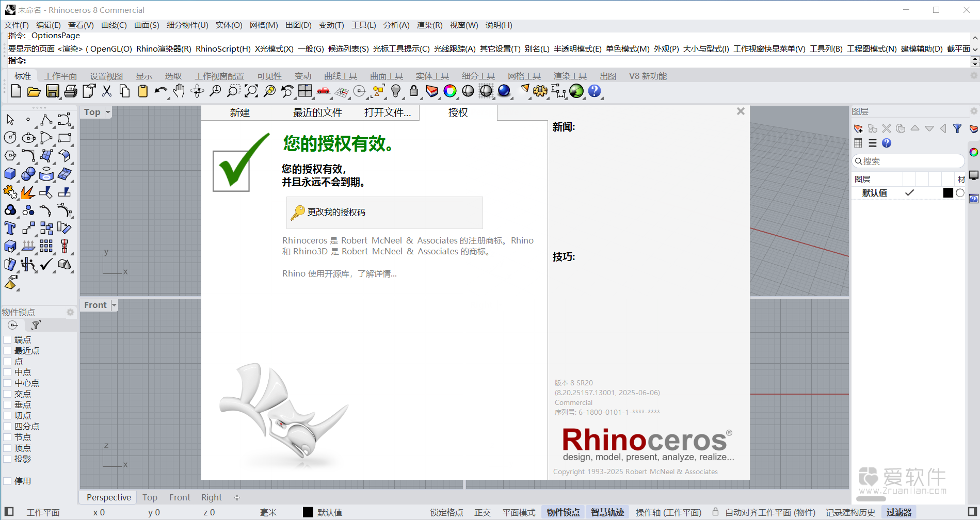Click 打开文件... in the splash dialog
The width and height of the screenshot is (980, 520).
point(388,112)
